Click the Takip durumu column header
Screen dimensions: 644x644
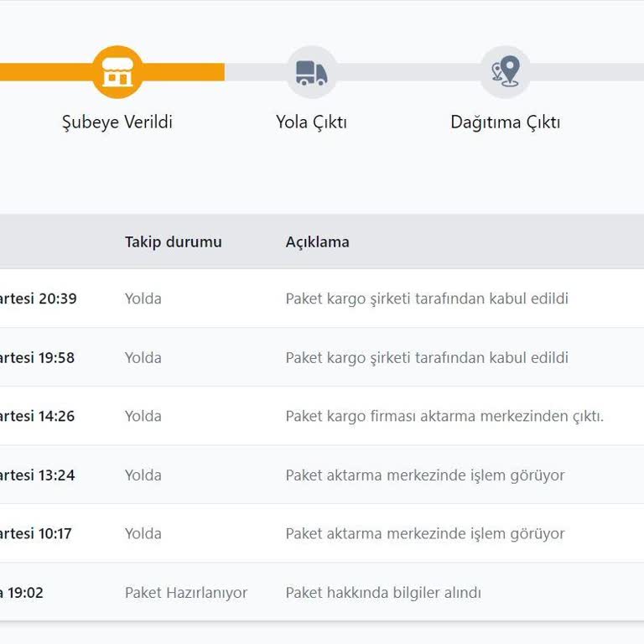174,241
